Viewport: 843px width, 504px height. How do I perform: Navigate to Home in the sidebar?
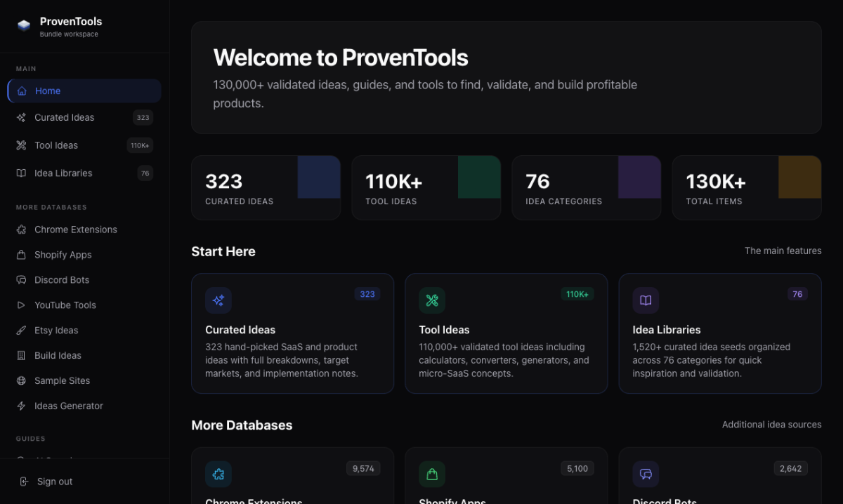48,91
